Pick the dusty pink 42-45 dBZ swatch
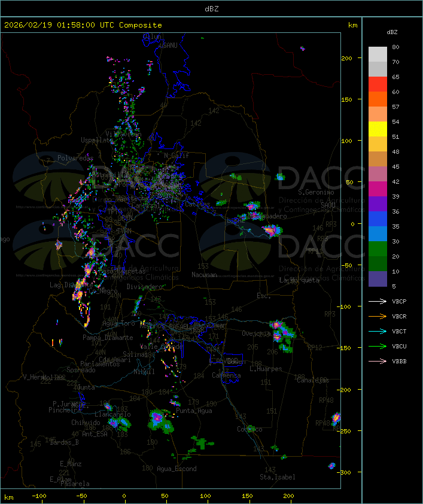 [x=378, y=174]
